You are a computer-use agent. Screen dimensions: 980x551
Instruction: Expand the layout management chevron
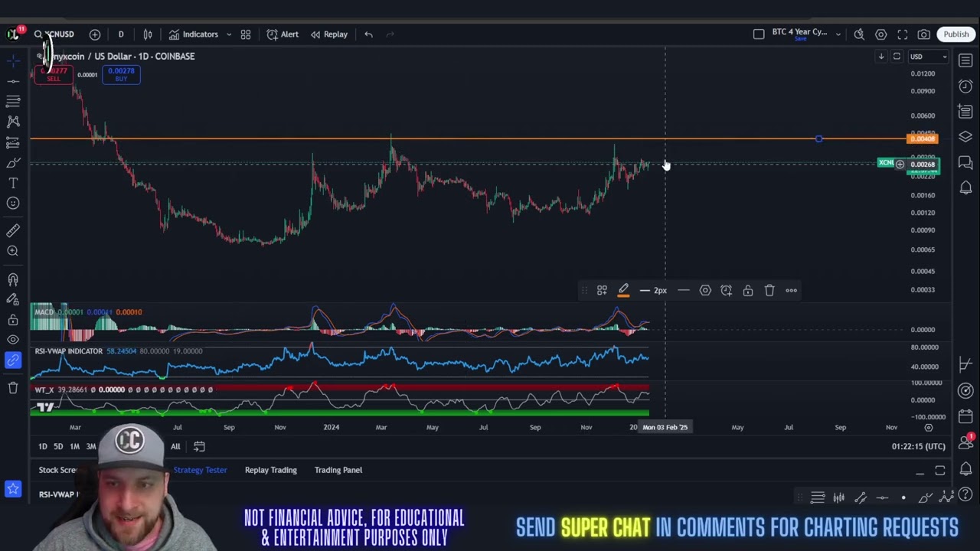[838, 34]
